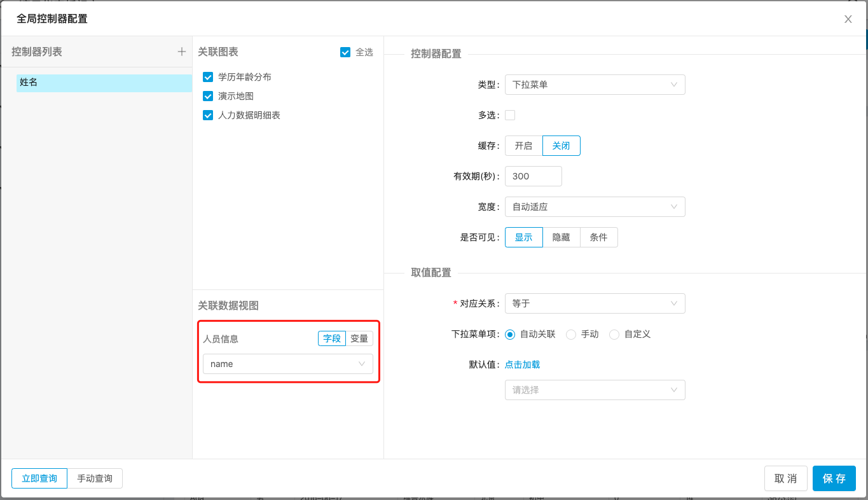The image size is (868, 500).
Task: Expand the 宽度 dropdown
Action: [595, 207]
